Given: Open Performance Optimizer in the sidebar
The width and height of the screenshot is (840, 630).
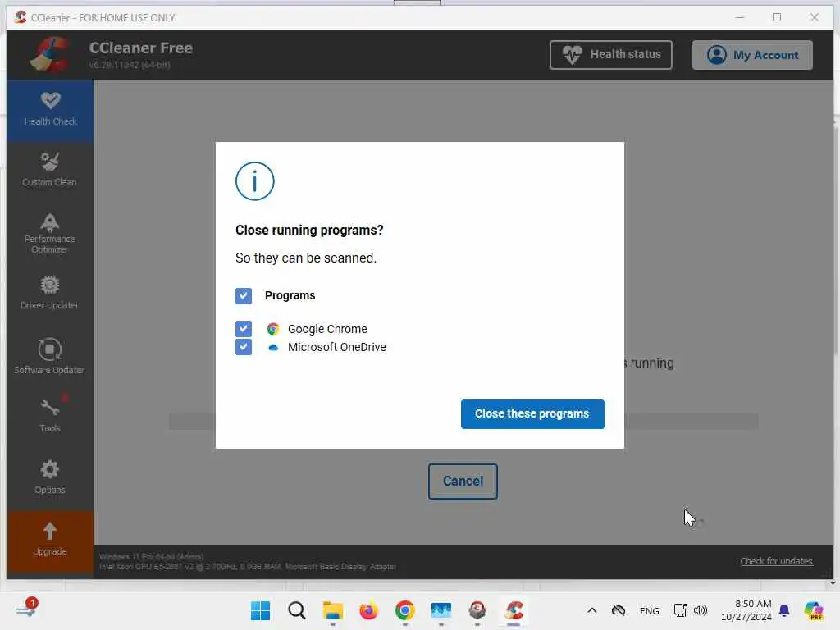Looking at the screenshot, I should [x=50, y=234].
